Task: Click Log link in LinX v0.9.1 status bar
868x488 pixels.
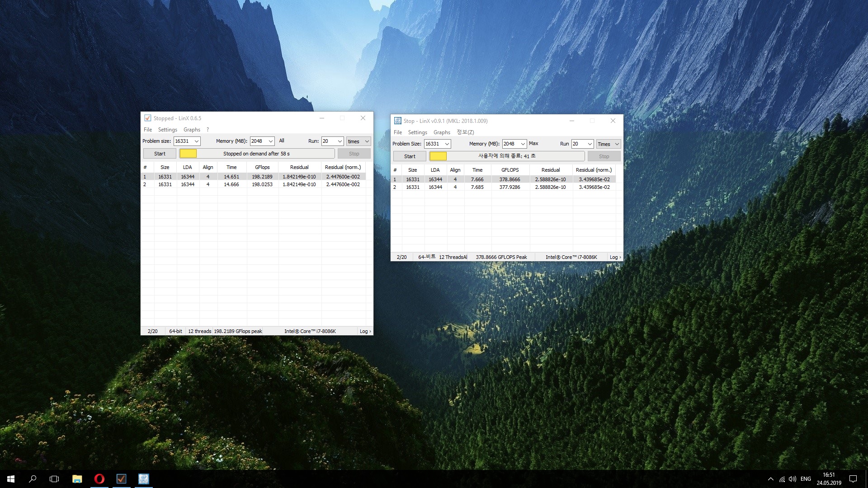Action: (x=615, y=257)
